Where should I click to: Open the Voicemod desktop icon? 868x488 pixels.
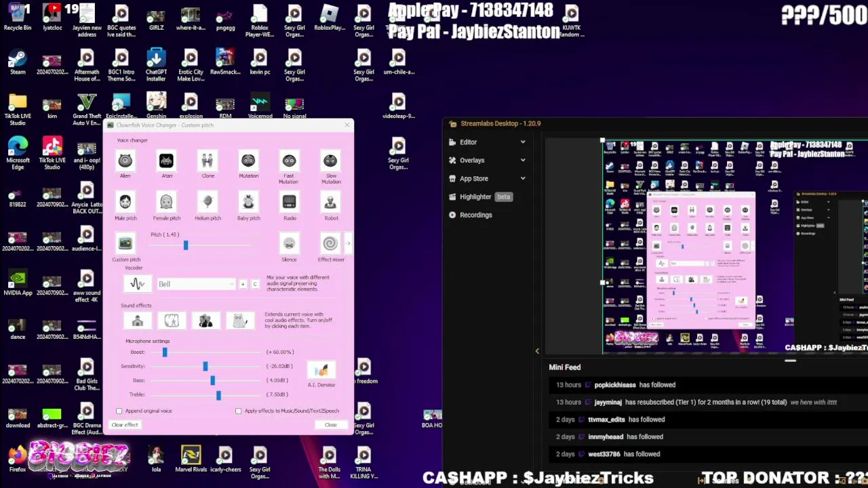(260, 106)
